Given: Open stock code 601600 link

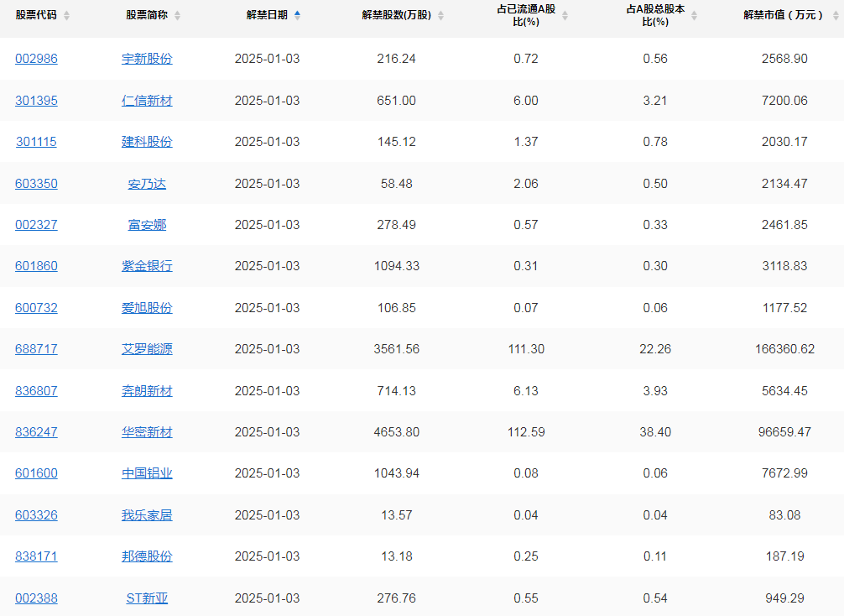Looking at the screenshot, I should click(36, 473).
